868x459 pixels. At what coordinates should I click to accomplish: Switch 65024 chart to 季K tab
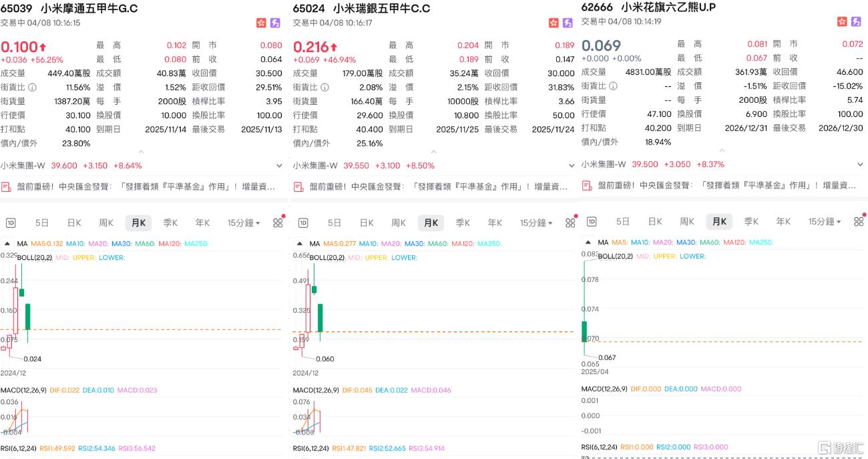(x=463, y=223)
